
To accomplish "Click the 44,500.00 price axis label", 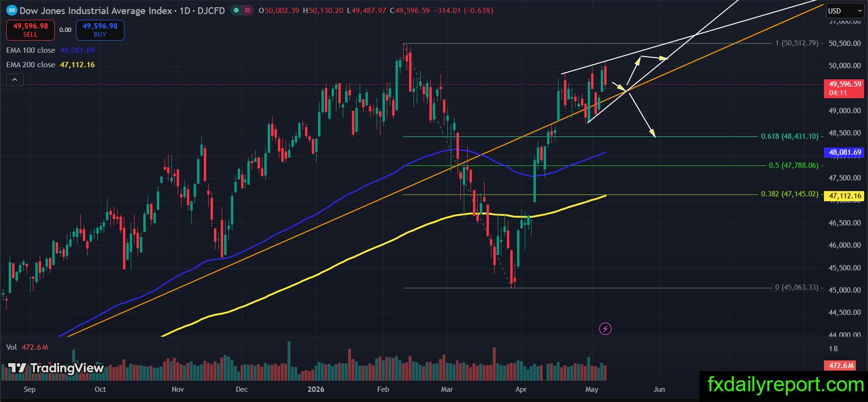I will tap(845, 313).
